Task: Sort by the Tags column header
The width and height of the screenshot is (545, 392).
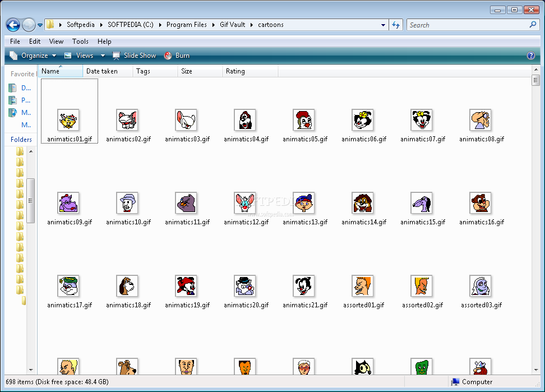Action: coord(155,71)
